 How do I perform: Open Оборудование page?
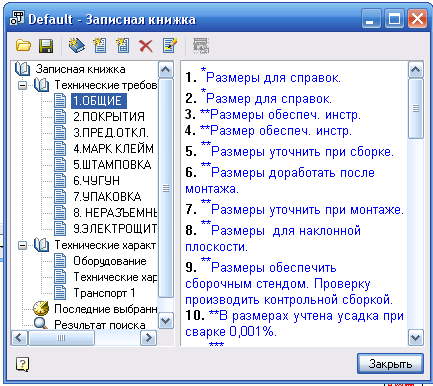(x=110, y=261)
